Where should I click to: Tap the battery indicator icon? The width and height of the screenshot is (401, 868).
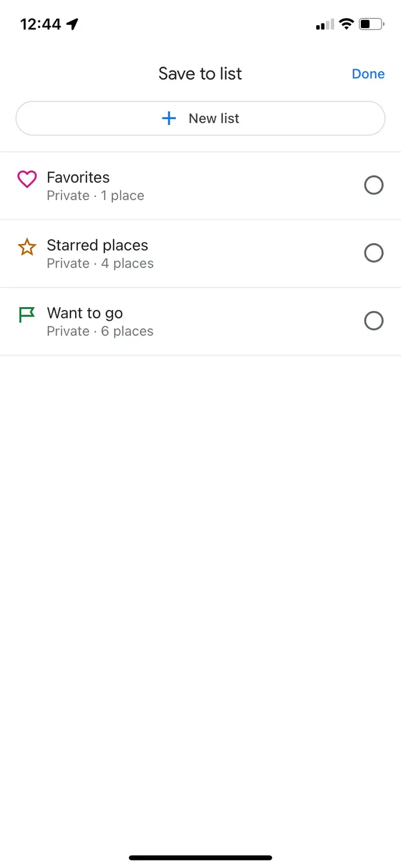point(372,24)
